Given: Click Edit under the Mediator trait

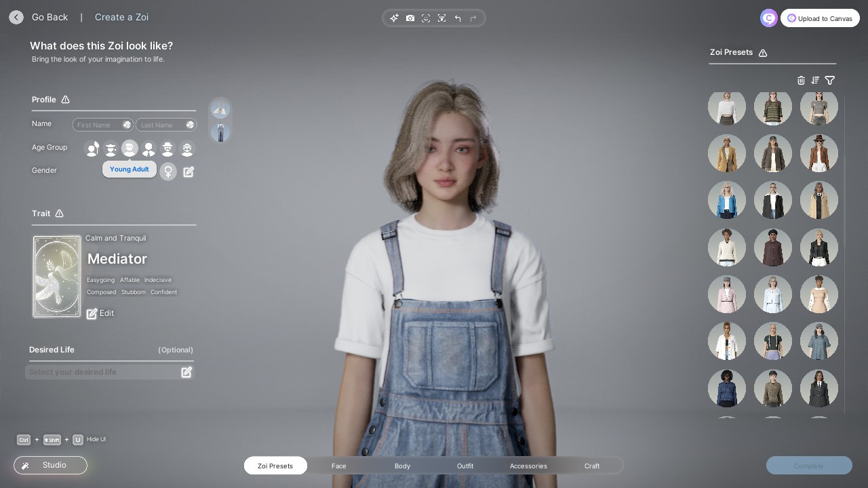Looking at the screenshot, I should tap(100, 313).
